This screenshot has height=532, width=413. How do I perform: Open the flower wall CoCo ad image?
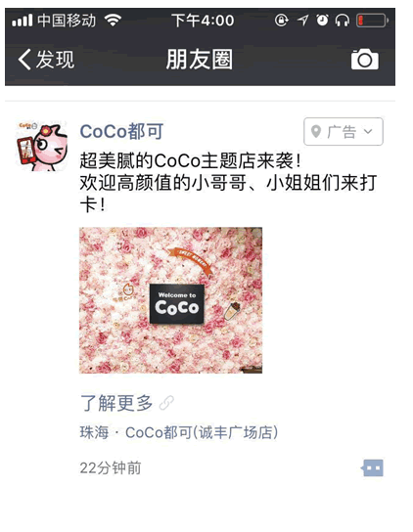[x=171, y=300]
